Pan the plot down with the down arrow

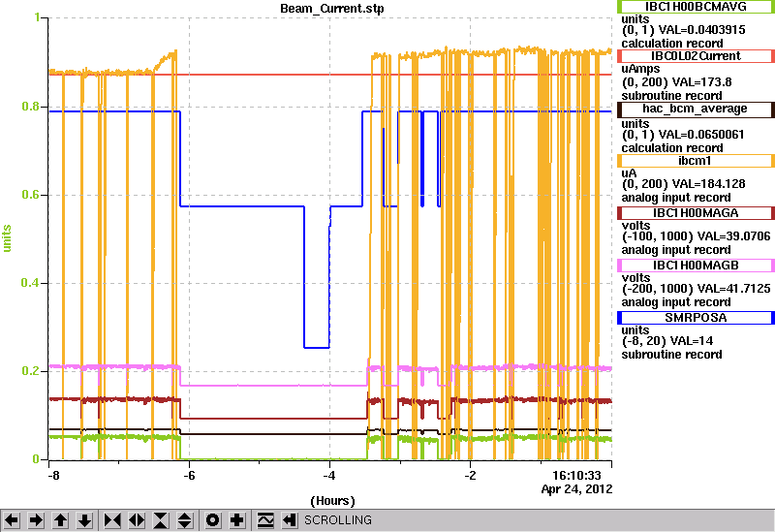pyautogui.click(x=85, y=520)
